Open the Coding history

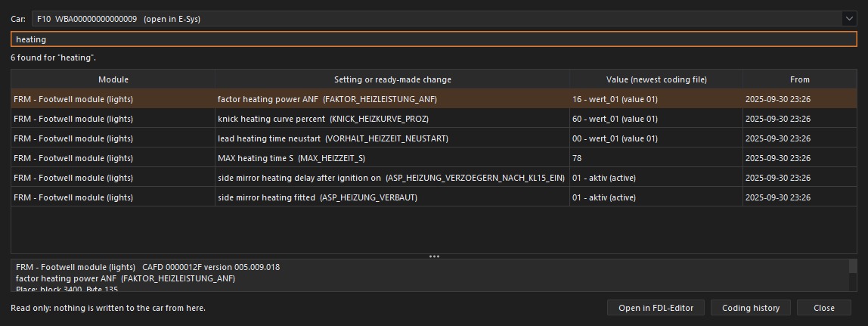click(x=751, y=308)
